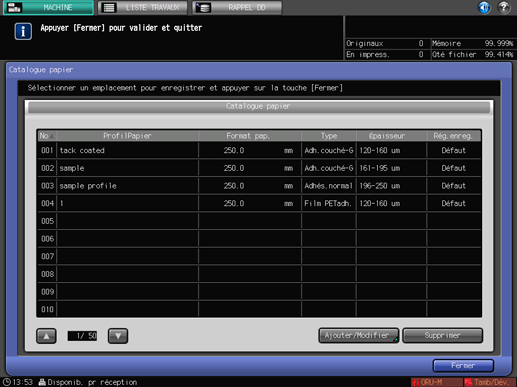Select empty slot 007
Screen dimensions: 517x387
pyautogui.click(x=259, y=256)
